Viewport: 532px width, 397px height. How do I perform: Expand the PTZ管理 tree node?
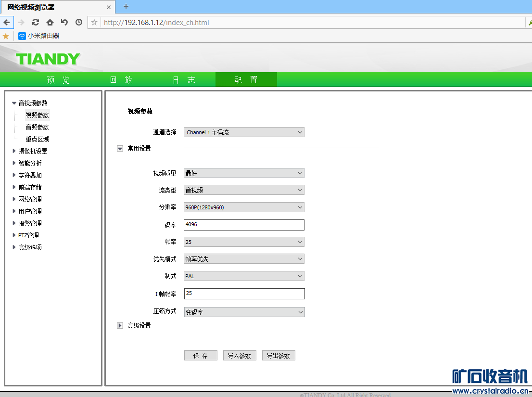(14, 235)
